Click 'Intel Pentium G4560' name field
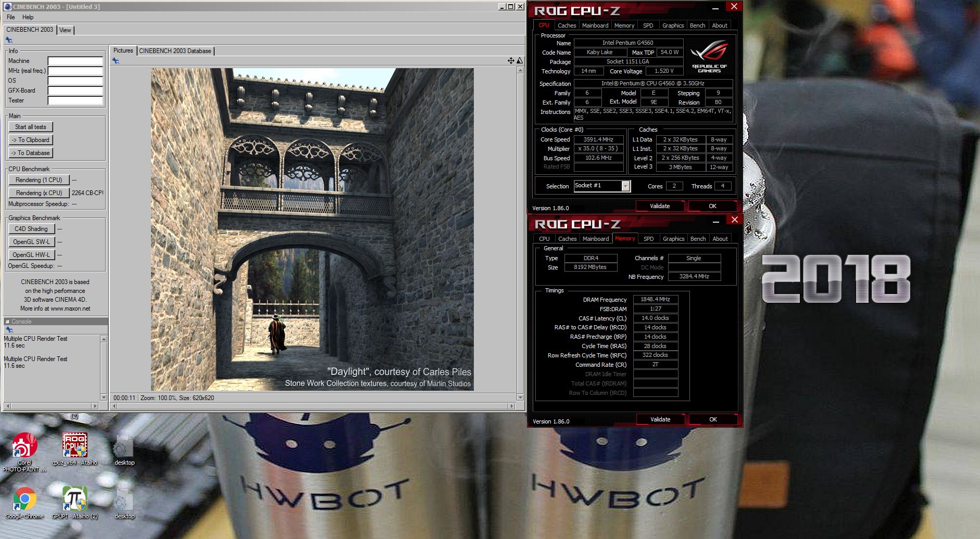The image size is (980, 539). pos(628,43)
